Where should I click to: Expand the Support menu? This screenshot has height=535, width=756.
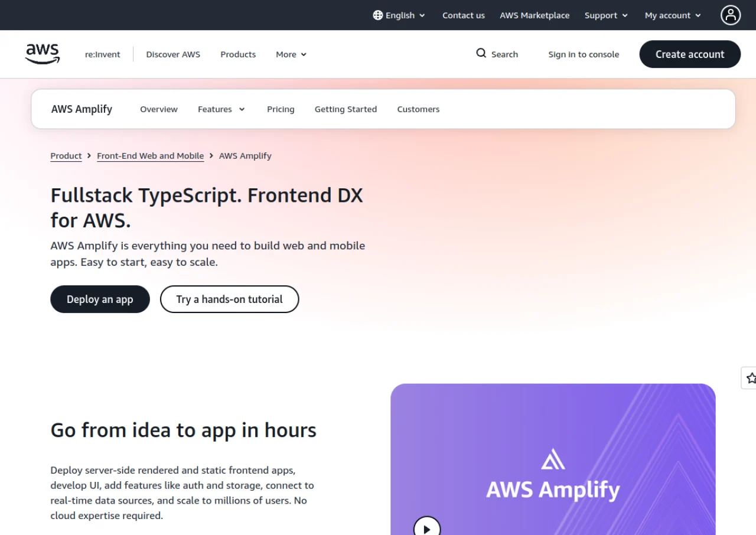point(606,15)
